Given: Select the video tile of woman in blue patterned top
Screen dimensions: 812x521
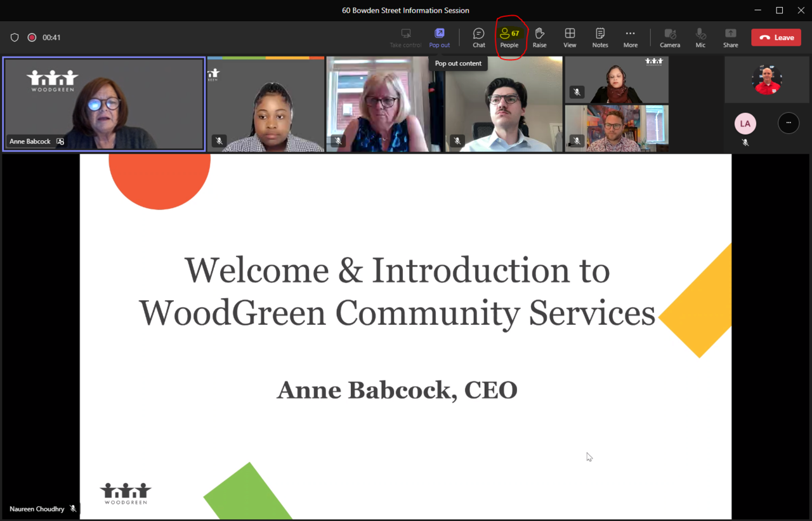Looking at the screenshot, I should coord(385,104).
